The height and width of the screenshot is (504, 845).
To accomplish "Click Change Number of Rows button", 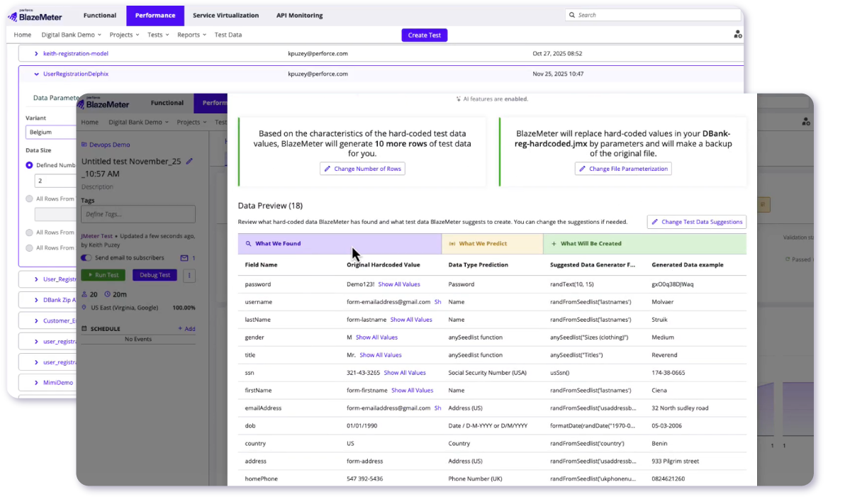I will (x=362, y=169).
